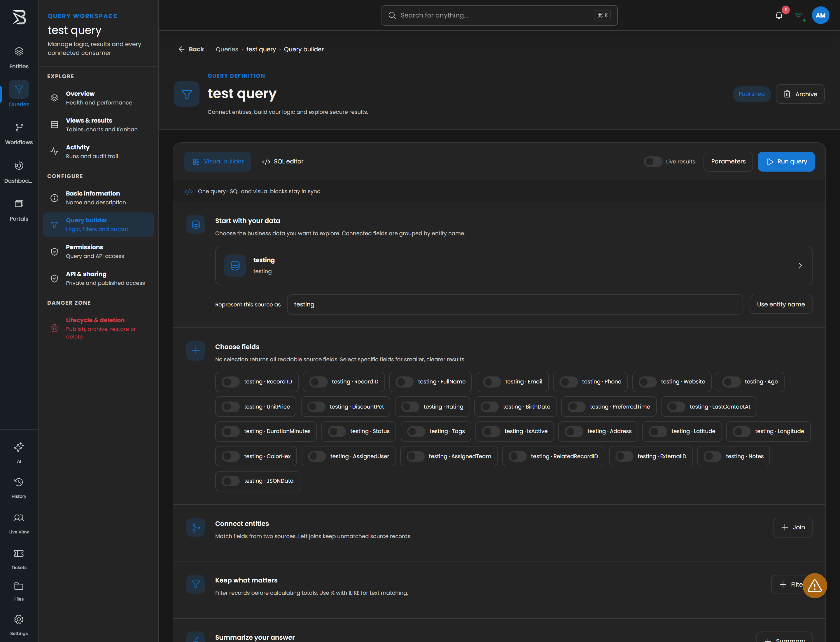The height and width of the screenshot is (642, 840).
Task: Open Activity runs and audit trail
Action: (x=98, y=151)
